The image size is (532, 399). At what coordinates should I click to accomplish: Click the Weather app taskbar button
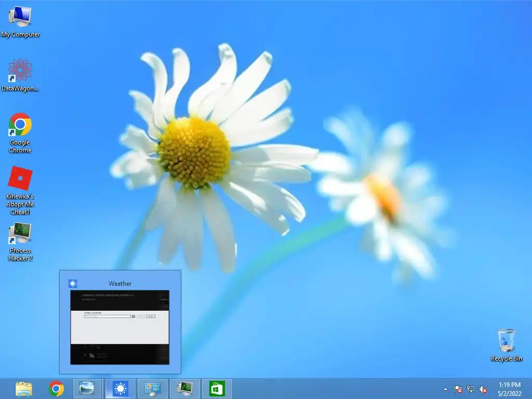[x=120, y=389]
